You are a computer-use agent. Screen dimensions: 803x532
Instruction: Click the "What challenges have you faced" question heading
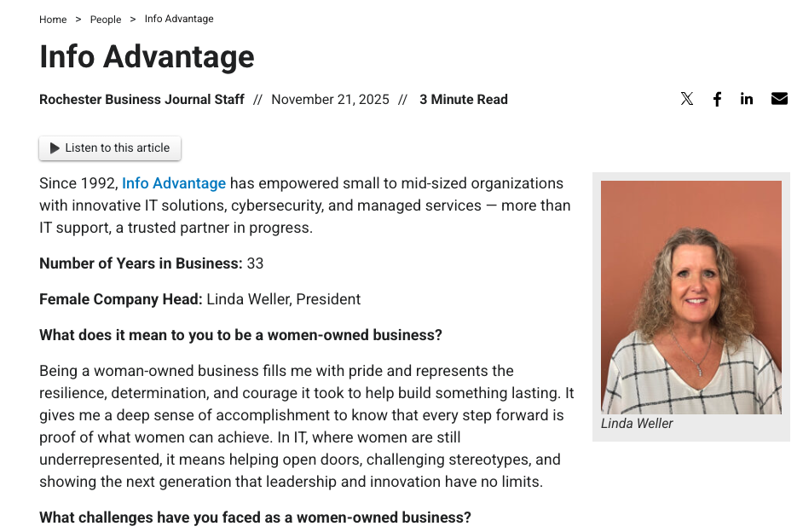click(x=255, y=518)
